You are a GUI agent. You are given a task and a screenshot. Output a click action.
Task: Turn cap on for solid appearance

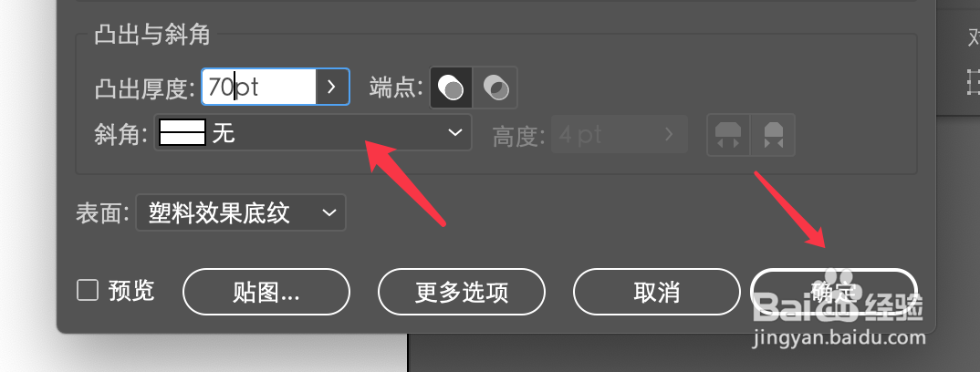pyautogui.click(x=452, y=88)
